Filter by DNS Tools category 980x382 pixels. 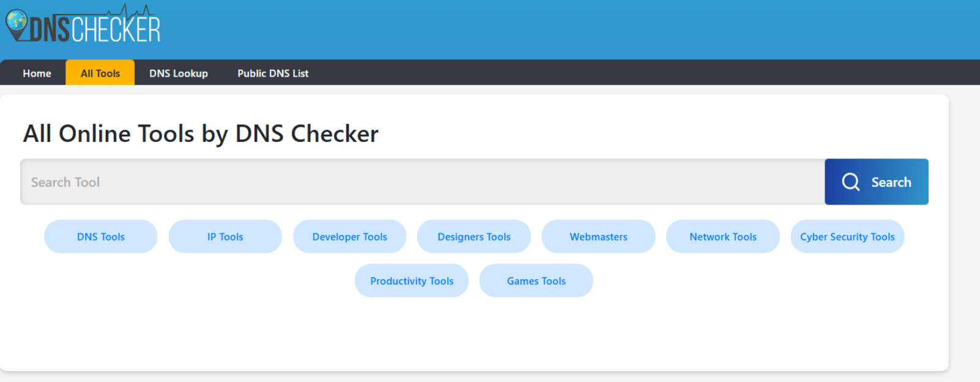(x=101, y=237)
